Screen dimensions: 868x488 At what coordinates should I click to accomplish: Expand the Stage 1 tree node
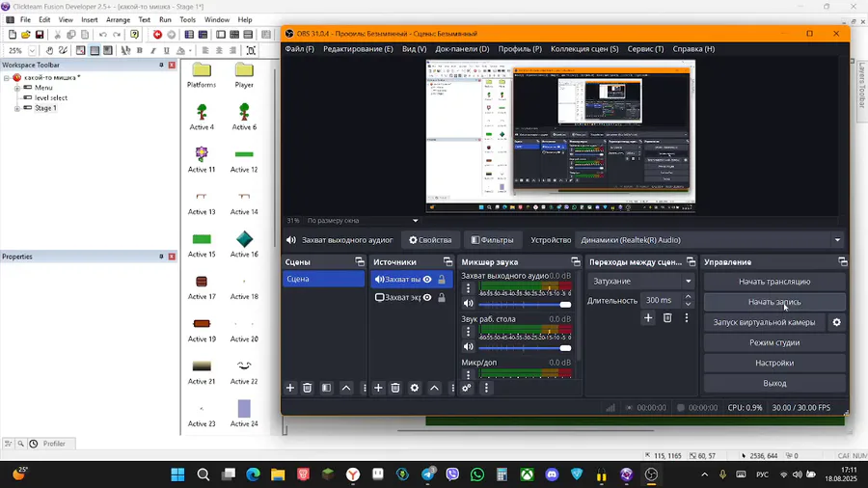17,108
